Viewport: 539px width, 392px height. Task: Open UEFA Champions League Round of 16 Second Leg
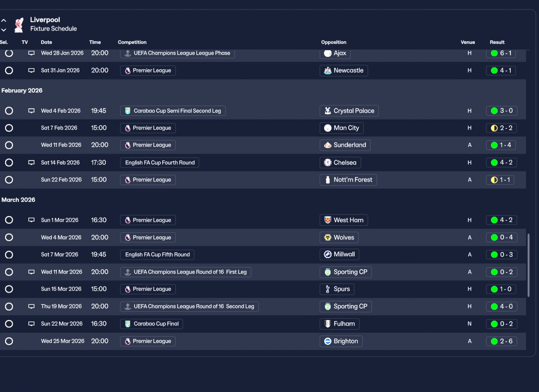pos(189,307)
